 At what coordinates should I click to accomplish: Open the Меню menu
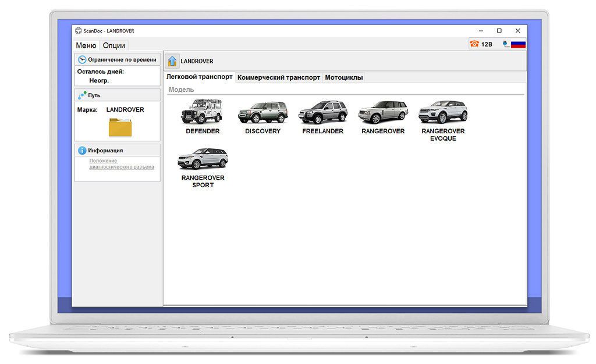(x=86, y=45)
